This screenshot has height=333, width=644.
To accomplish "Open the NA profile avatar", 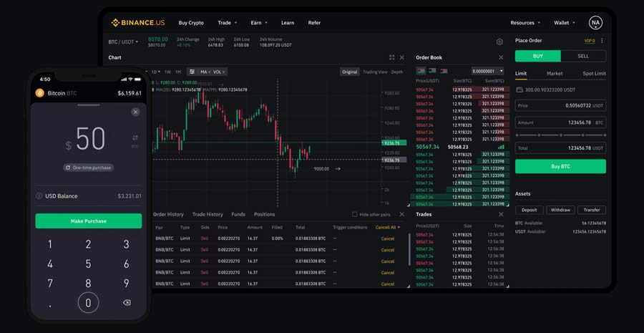I will pos(595,23).
